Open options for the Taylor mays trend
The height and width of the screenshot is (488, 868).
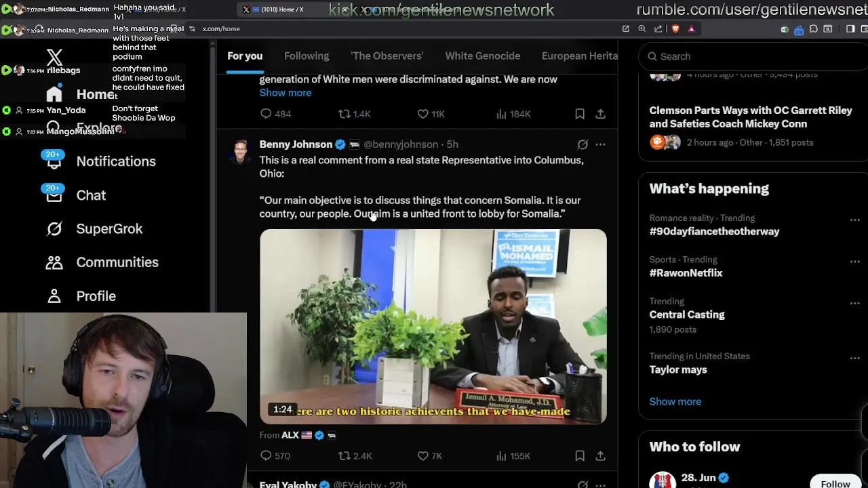(854, 358)
